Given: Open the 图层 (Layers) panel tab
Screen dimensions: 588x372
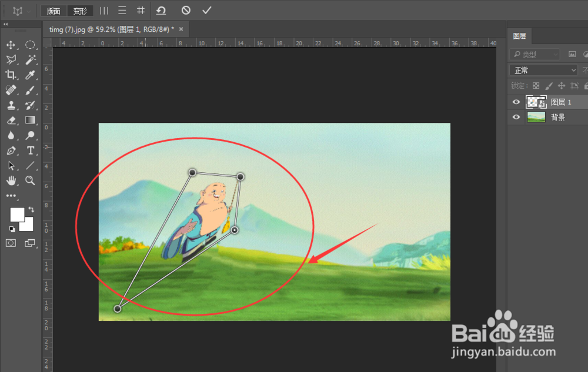Looking at the screenshot, I should (x=519, y=36).
